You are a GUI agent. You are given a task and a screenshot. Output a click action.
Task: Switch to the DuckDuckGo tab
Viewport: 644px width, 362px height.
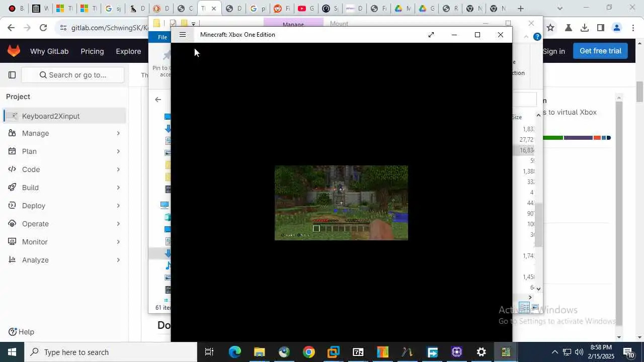pos(161,9)
